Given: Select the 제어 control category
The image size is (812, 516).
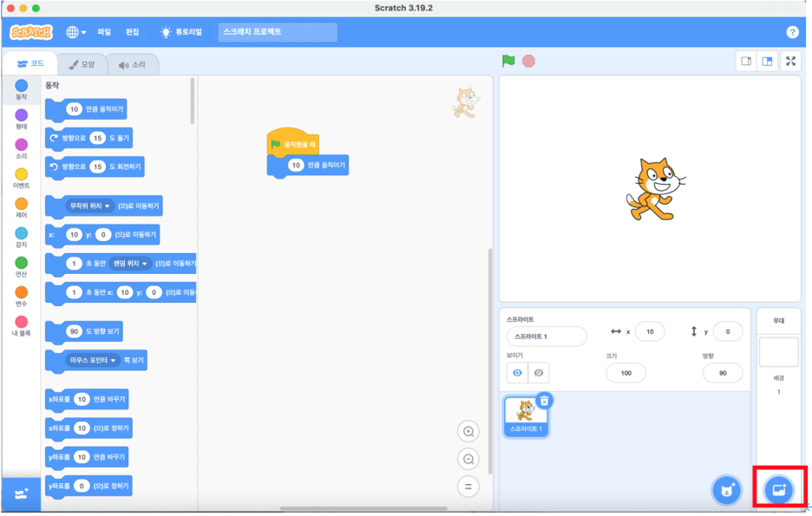Looking at the screenshot, I should tap(21, 207).
